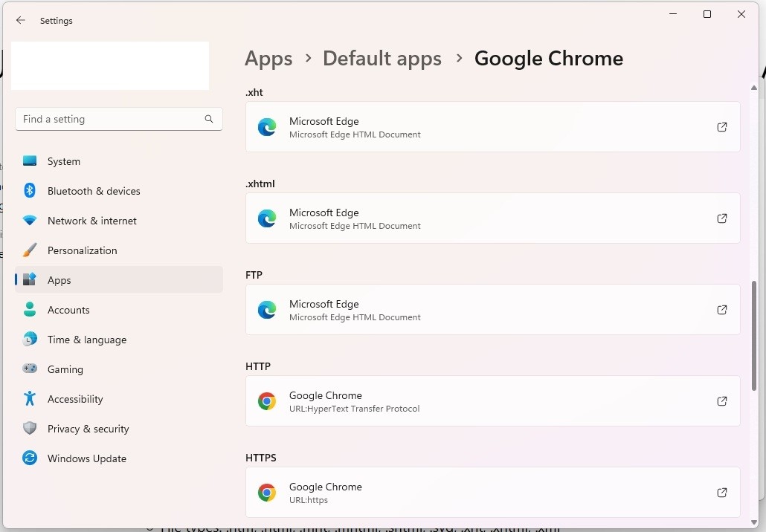Click the Settings window title text

tap(57, 21)
